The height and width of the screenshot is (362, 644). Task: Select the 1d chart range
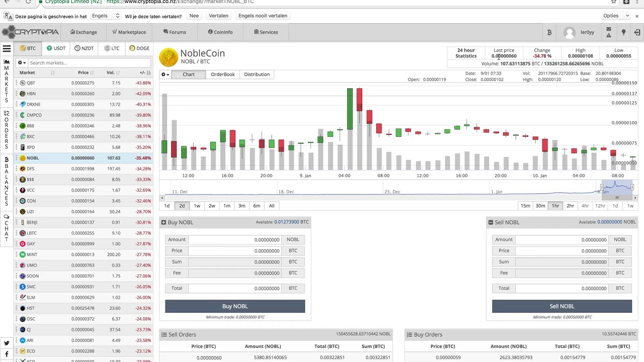[167, 206]
